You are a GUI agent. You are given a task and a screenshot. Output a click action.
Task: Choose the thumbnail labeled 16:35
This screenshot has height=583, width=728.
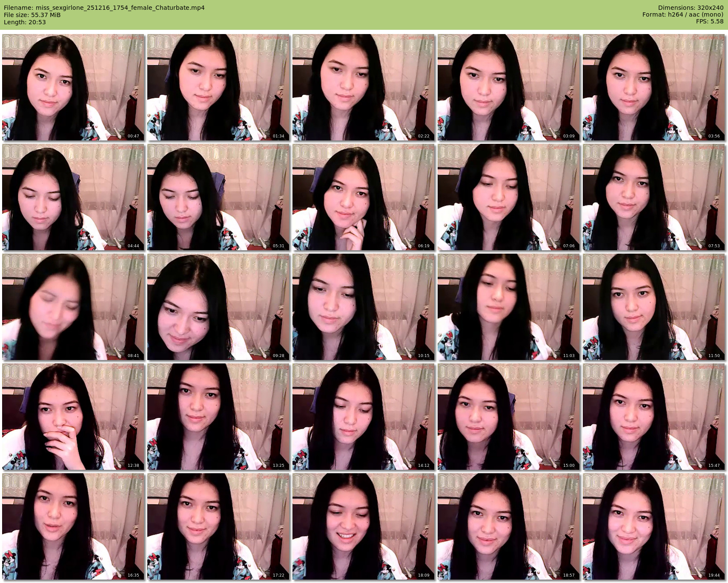pyautogui.click(x=73, y=526)
